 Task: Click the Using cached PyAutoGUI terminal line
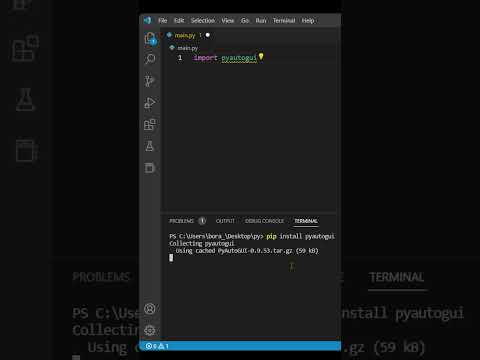point(247,251)
